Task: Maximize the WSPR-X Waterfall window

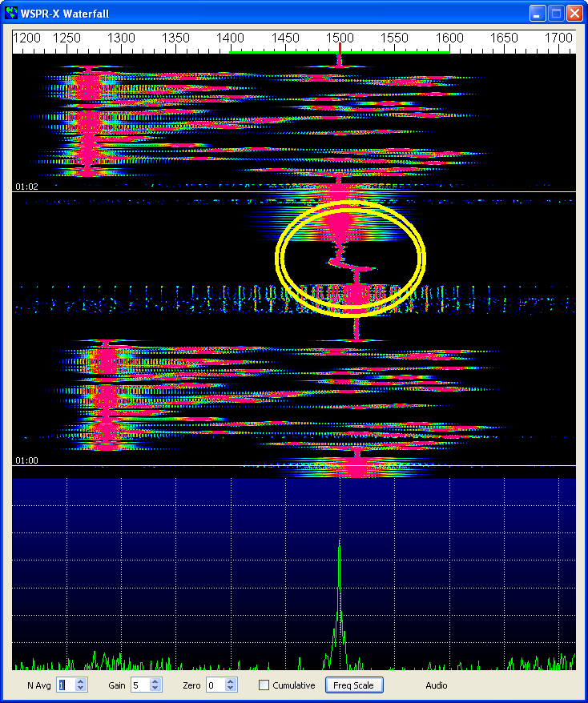Action: click(x=556, y=13)
